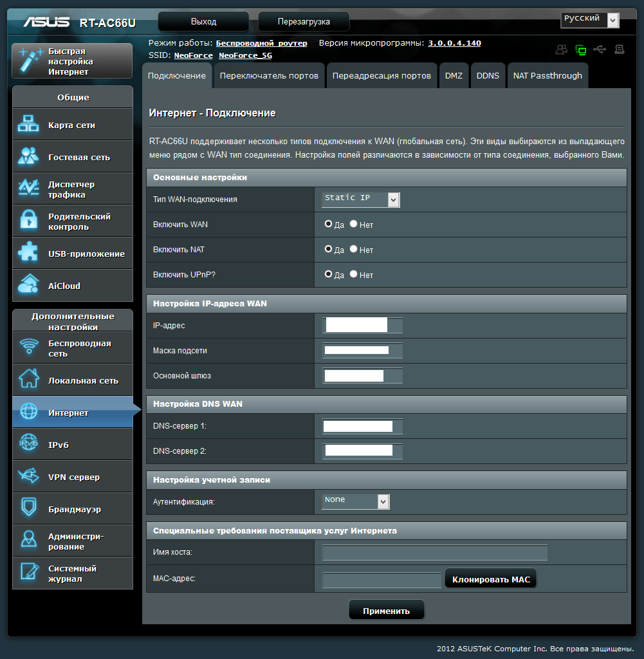Viewport: 644px width, 659px height.
Task: Switch to the Переключатель портов tab
Action: tap(270, 76)
